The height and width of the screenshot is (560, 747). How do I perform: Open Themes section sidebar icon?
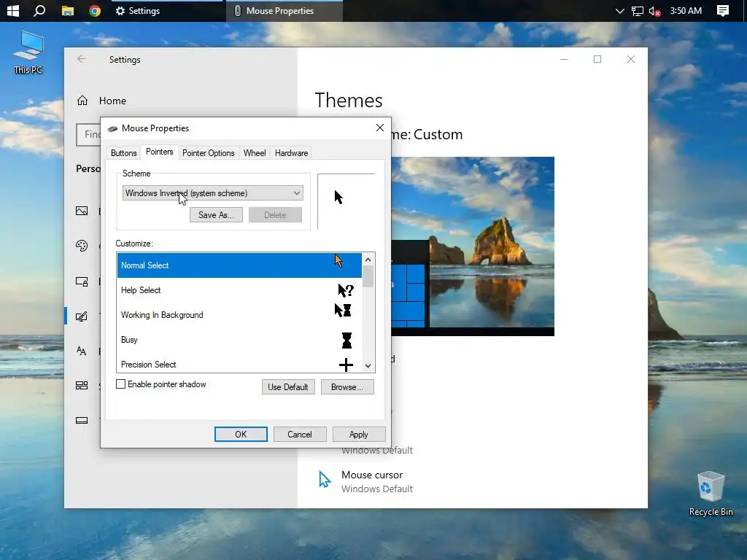82,316
